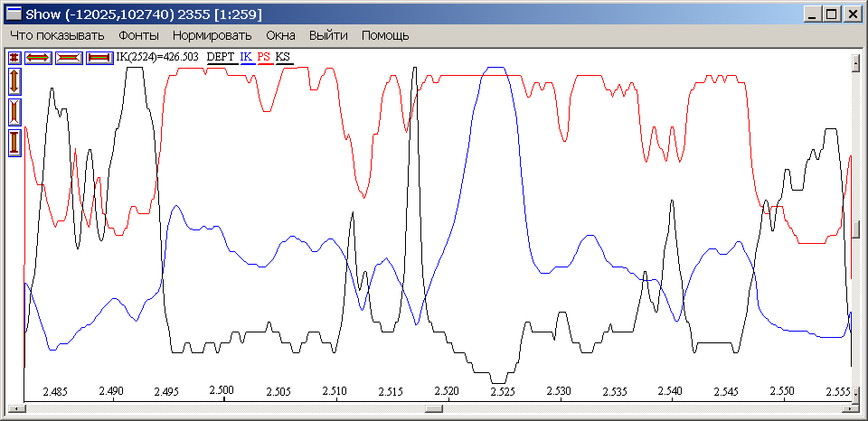
Task: Click the 2.535 depth axis label
Action: [x=615, y=393]
